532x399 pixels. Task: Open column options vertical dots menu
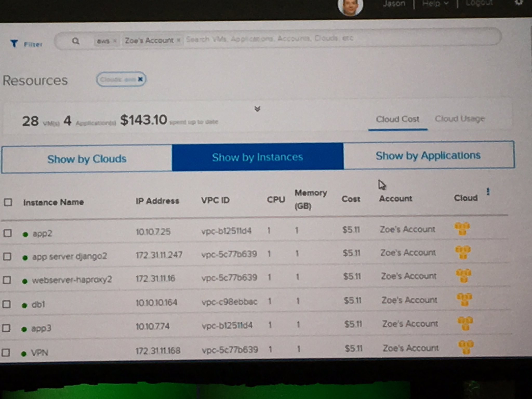tap(488, 192)
